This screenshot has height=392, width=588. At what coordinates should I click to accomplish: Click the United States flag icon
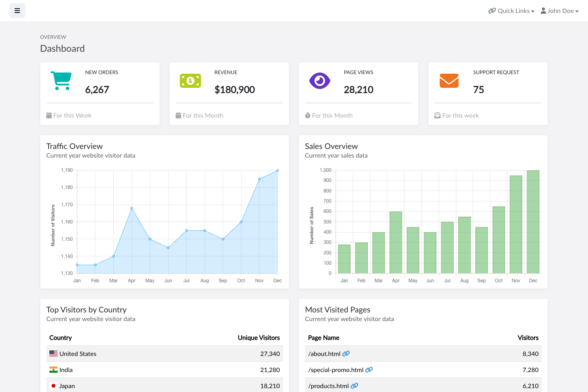click(53, 353)
